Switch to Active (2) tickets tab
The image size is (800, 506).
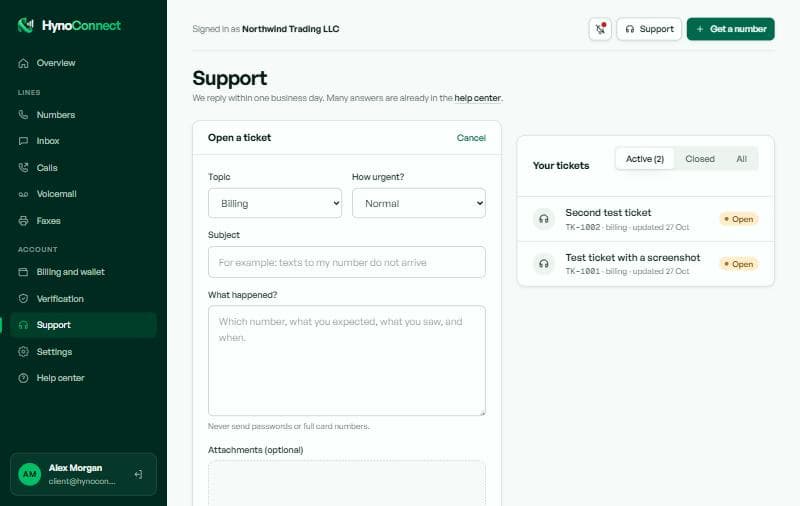pyautogui.click(x=645, y=159)
